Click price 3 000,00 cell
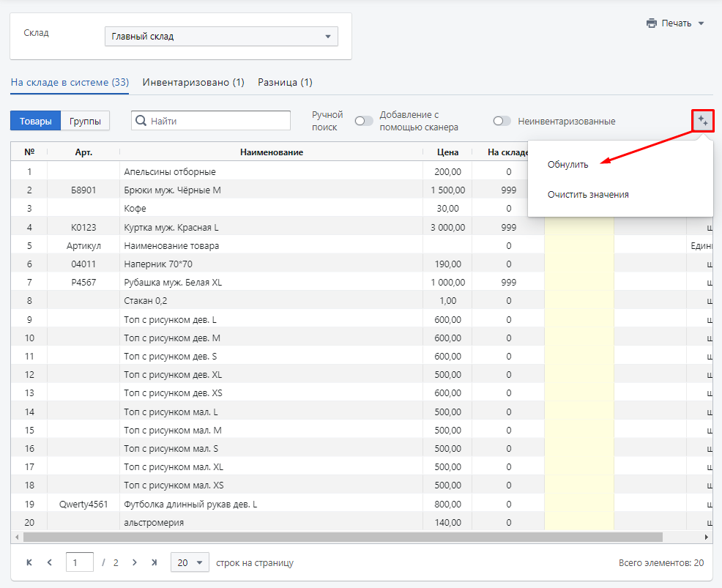Image resolution: width=722 pixels, height=588 pixels. [x=447, y=228]
